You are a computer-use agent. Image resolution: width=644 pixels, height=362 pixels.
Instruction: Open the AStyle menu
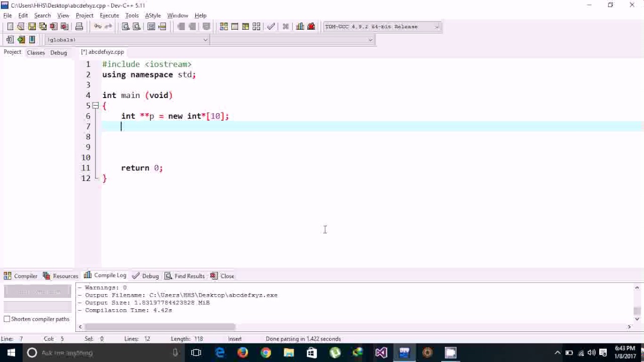[153, 16]
